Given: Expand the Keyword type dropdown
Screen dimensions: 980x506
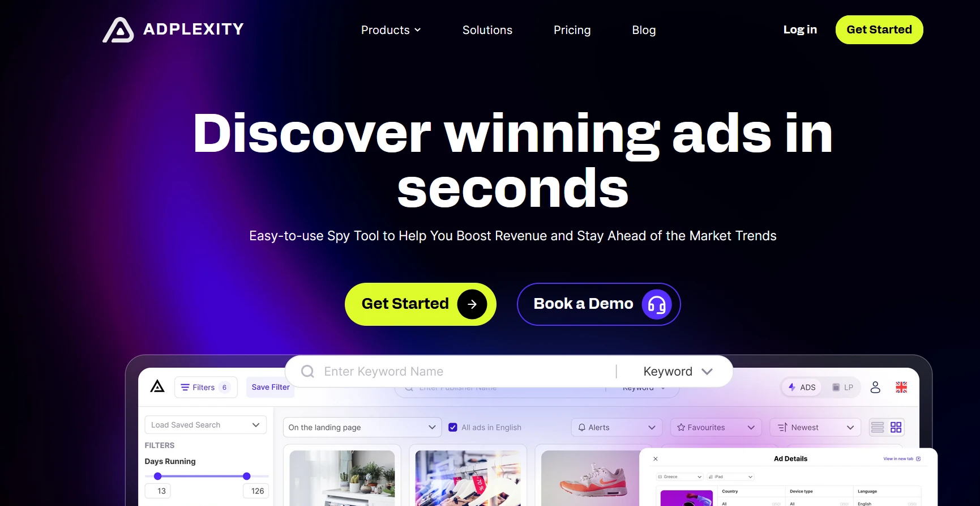Looking at the screenshot, I should coord(678,372).
